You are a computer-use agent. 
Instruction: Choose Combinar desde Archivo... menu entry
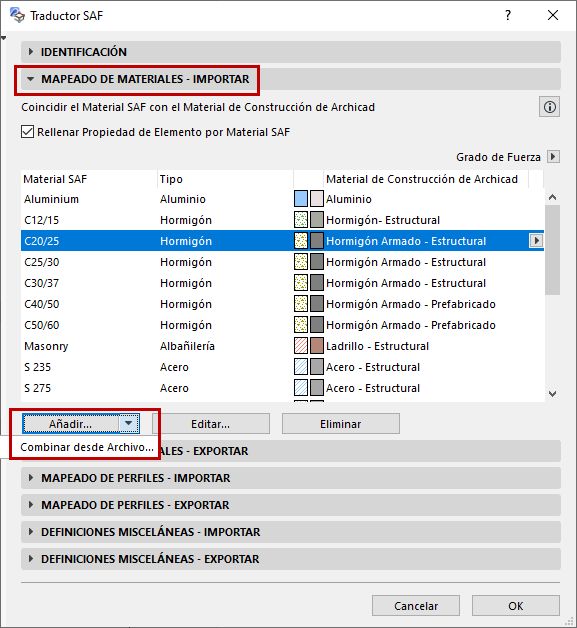coord(87,447)
